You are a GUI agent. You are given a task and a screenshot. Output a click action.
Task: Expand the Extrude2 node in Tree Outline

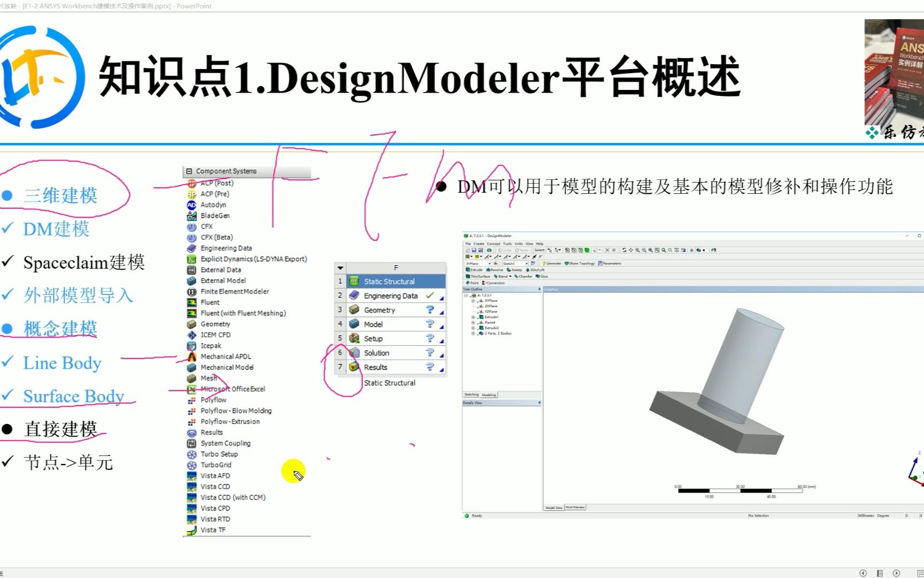(473, 328)
